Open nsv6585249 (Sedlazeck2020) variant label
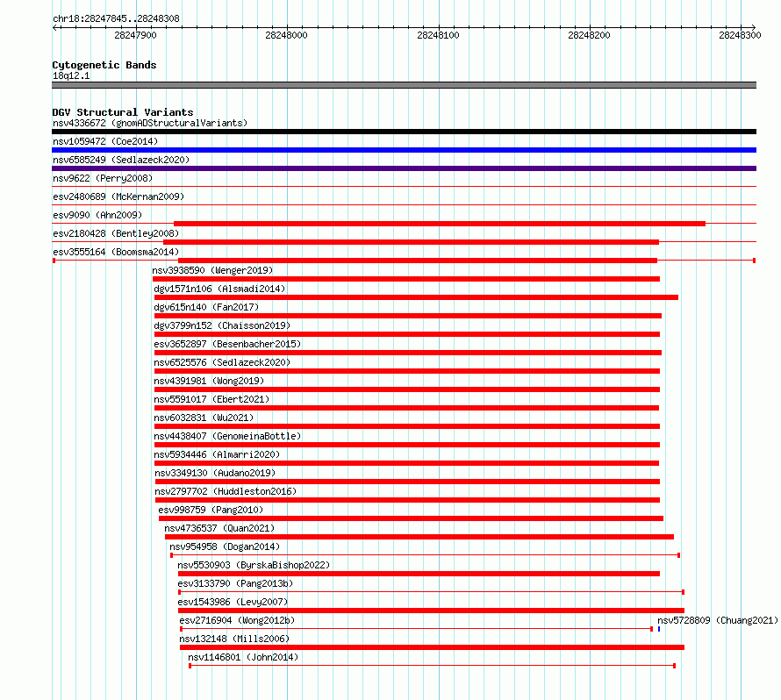The width and height of the screenshot is (781, 700). coord(121,160)
